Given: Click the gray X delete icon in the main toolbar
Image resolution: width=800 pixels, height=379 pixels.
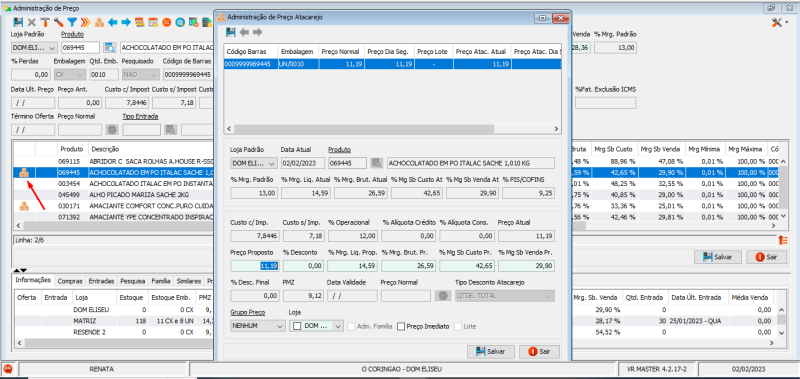Looking at the screenshot, I should (32, 22).
